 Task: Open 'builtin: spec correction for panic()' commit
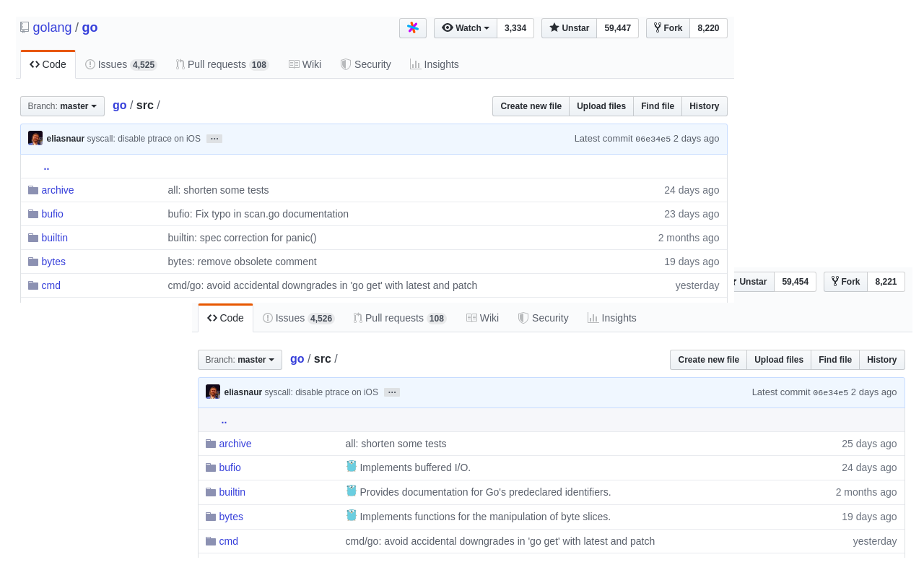(242, 238)
